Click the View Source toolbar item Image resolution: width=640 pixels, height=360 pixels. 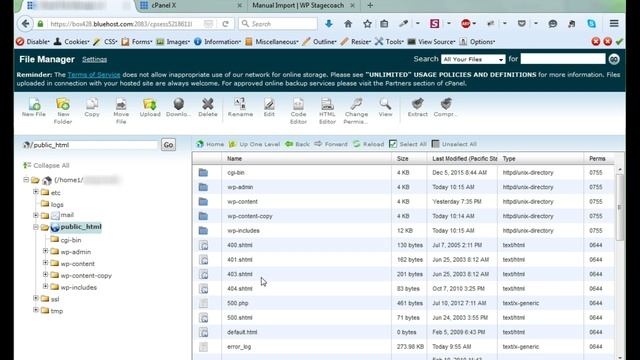pos(431,42)
